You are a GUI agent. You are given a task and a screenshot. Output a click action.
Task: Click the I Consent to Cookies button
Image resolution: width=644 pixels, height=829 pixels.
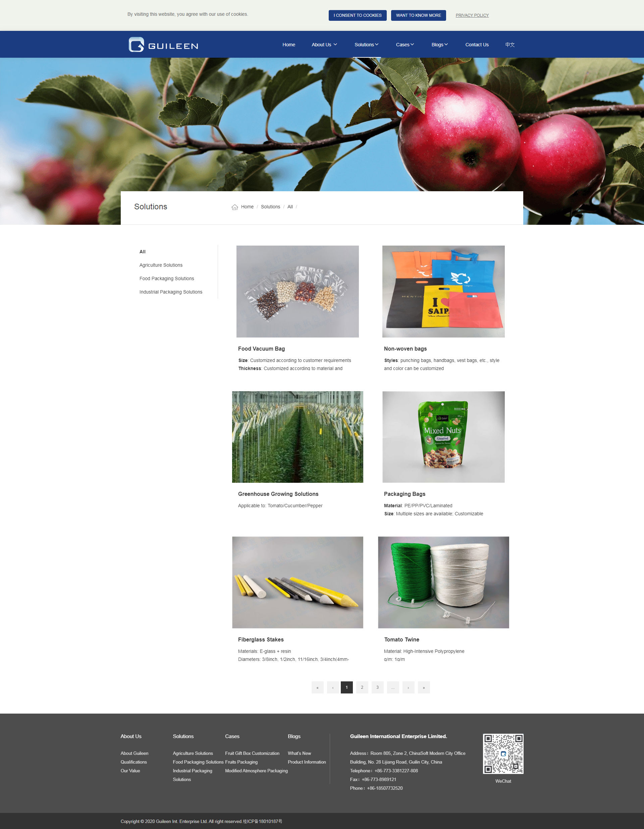click(358, 15)
